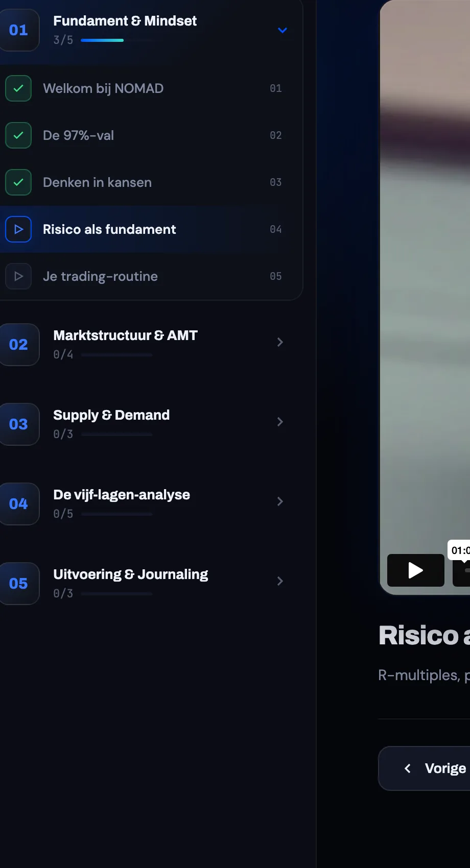Click the 03 module number badge
470x868 pixels.
click(x=19, y=424)
